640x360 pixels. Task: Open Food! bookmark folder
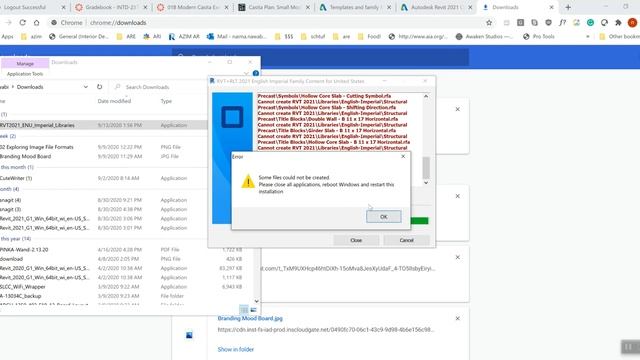tap(369, 37)
